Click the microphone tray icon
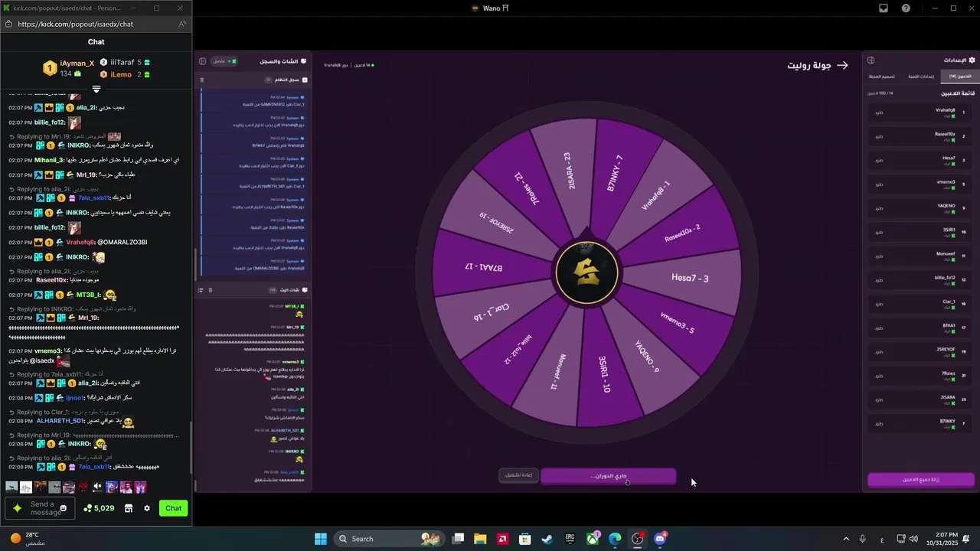980x551 pixels. [863, 539]
